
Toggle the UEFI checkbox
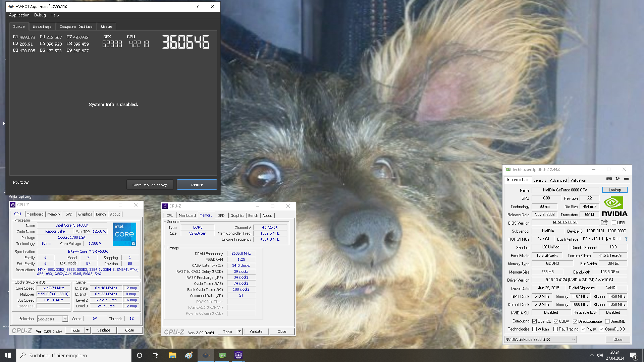click(x=614, y=223)
